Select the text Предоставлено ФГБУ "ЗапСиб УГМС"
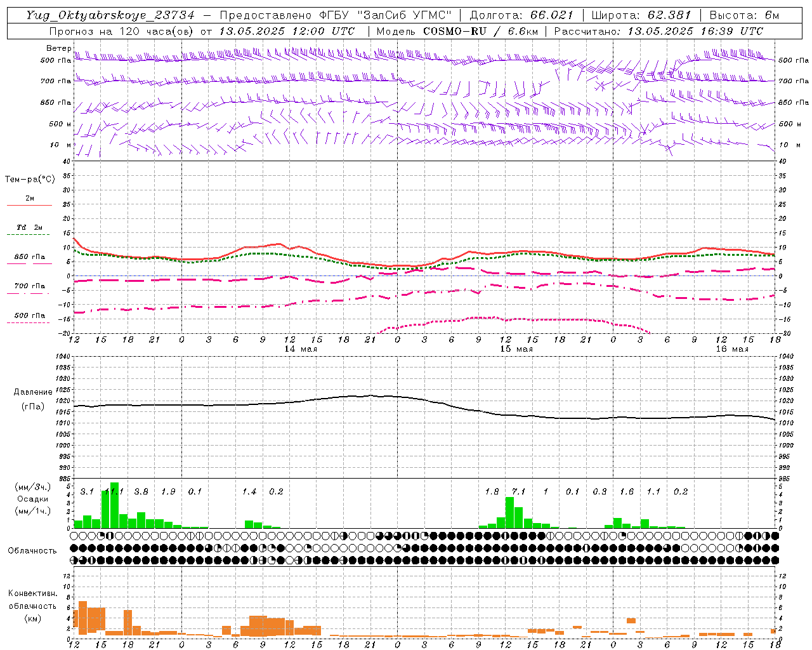The height and width of the screenshot is (650, 812). click(336, 16)
